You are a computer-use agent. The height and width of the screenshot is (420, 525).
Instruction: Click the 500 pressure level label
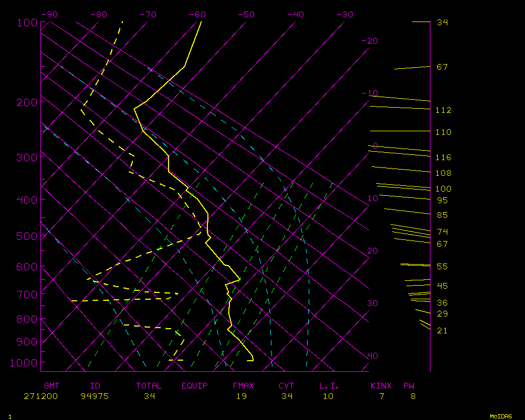27,236
